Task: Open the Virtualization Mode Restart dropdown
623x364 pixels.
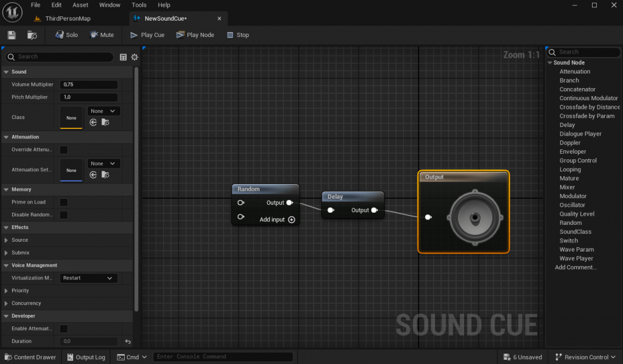Action: [88, 278]
